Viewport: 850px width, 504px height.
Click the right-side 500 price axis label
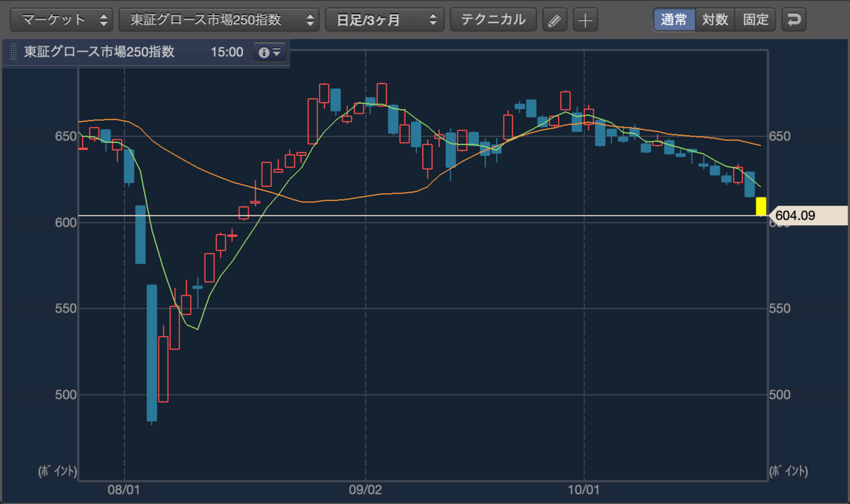pyautogui.click(x=780, y=395)
